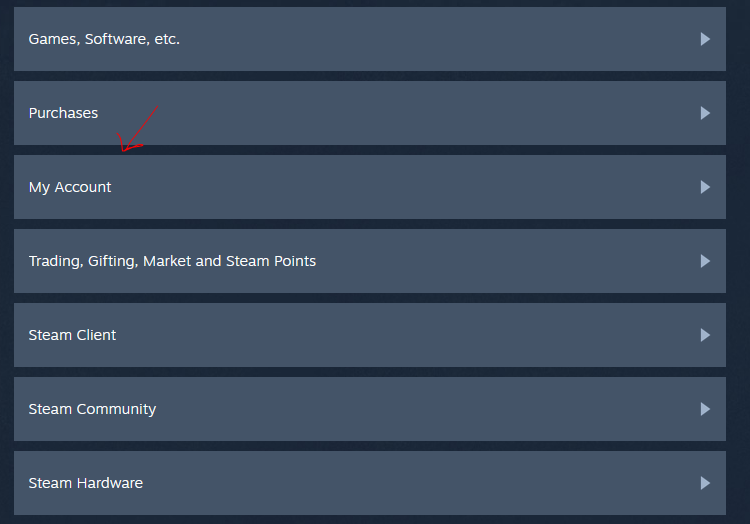The height and width of the screenshot is (524, 750).
Task: Click the middle of the Steam Community panel
Action: [x=370, y=409]
